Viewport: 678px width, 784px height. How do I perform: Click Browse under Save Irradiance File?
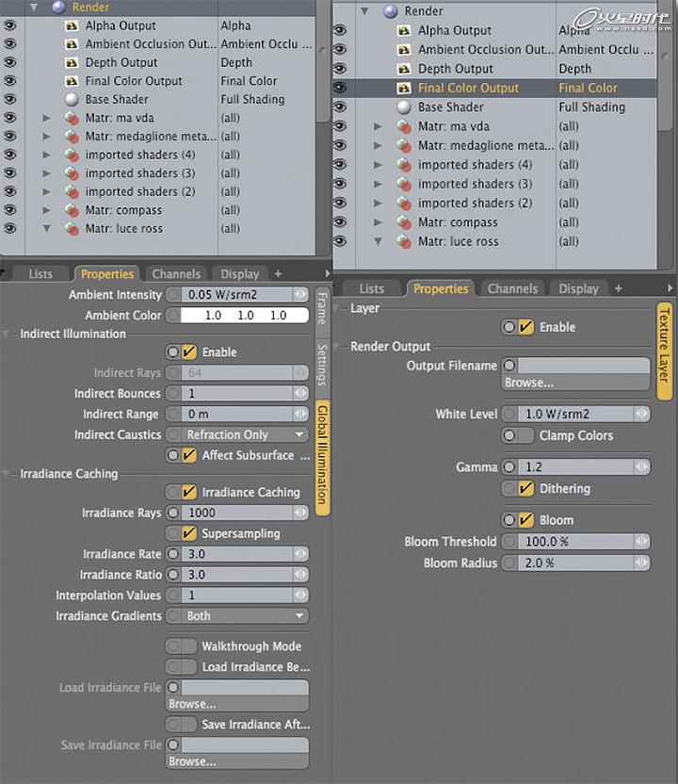coord(237,761)
